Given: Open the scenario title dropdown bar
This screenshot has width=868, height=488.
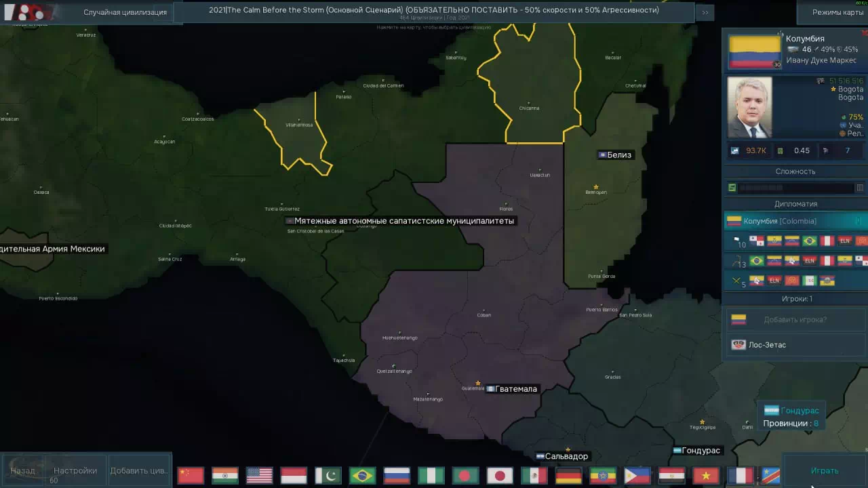Looking at the screenshot, I should 434,12.
